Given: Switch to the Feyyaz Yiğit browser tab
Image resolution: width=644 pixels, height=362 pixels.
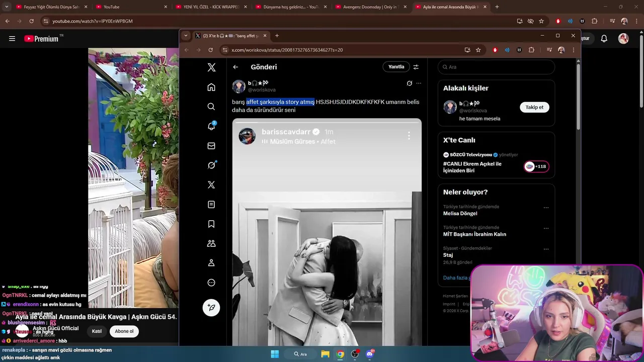Looking at the screenshot, I should 51,7.
